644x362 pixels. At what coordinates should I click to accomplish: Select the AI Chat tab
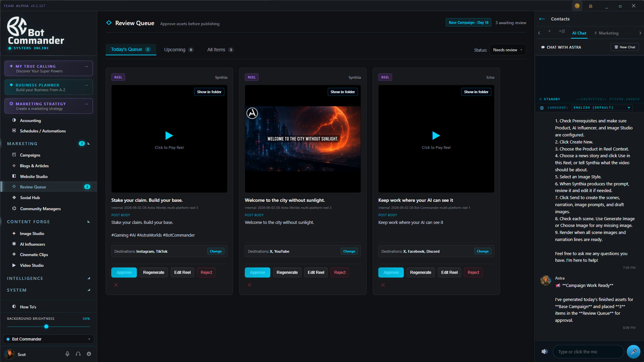click(x=579, y=33)
